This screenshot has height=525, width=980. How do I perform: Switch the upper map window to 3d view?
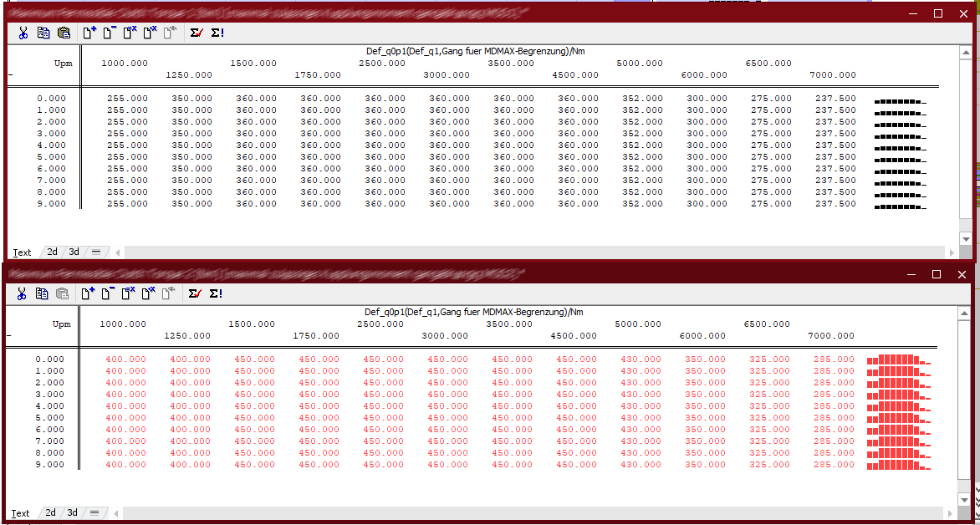coord(74,252)
